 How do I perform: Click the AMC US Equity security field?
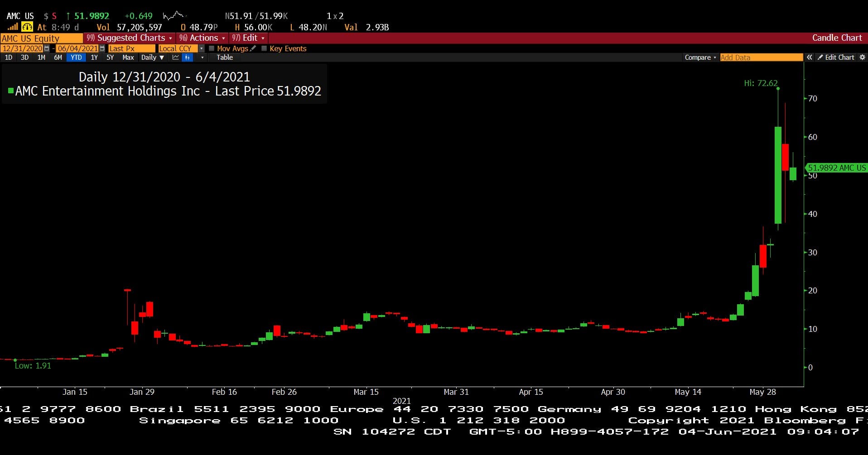(x=42, y=38)
